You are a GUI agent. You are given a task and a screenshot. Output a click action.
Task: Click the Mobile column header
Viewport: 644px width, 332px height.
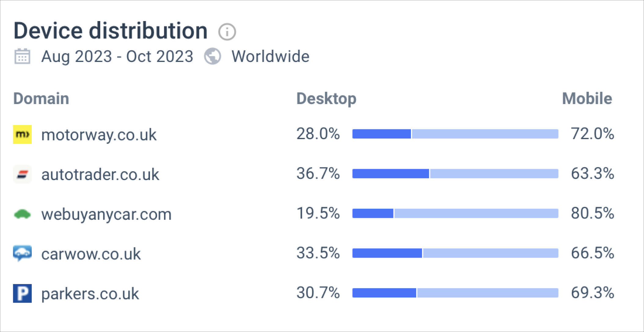click(x=587, y=99)
